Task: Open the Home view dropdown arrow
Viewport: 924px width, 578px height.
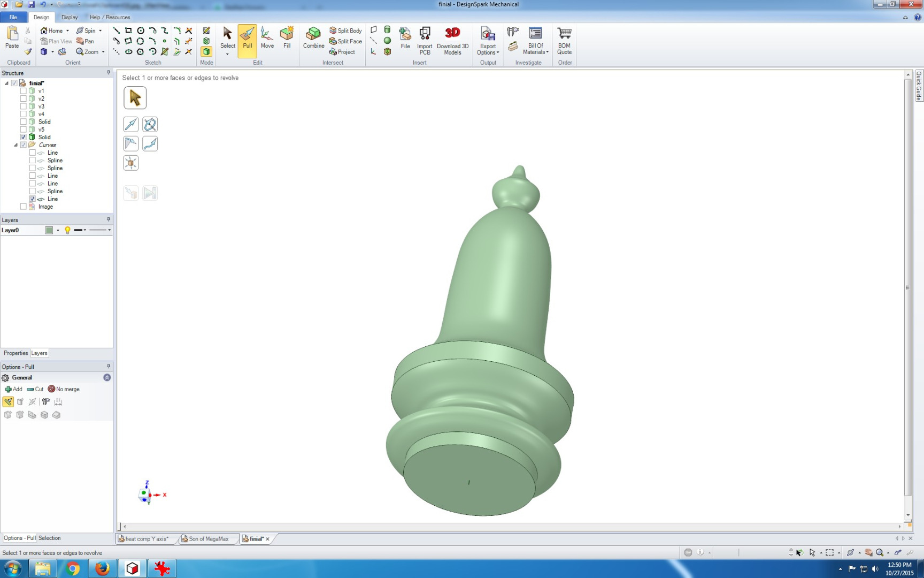Action: (x=67, y=31)
